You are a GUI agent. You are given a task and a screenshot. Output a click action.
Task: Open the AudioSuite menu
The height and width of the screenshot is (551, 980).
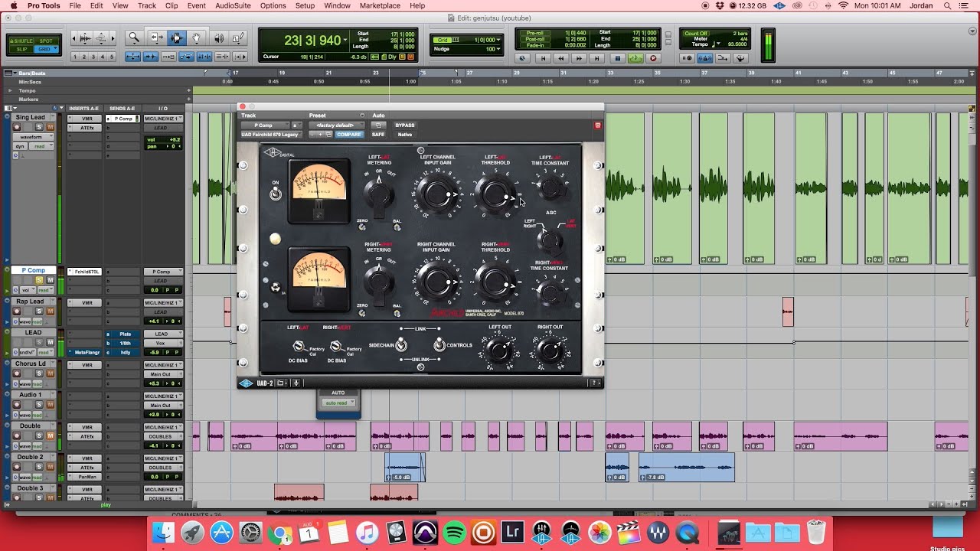pos(232,5)
